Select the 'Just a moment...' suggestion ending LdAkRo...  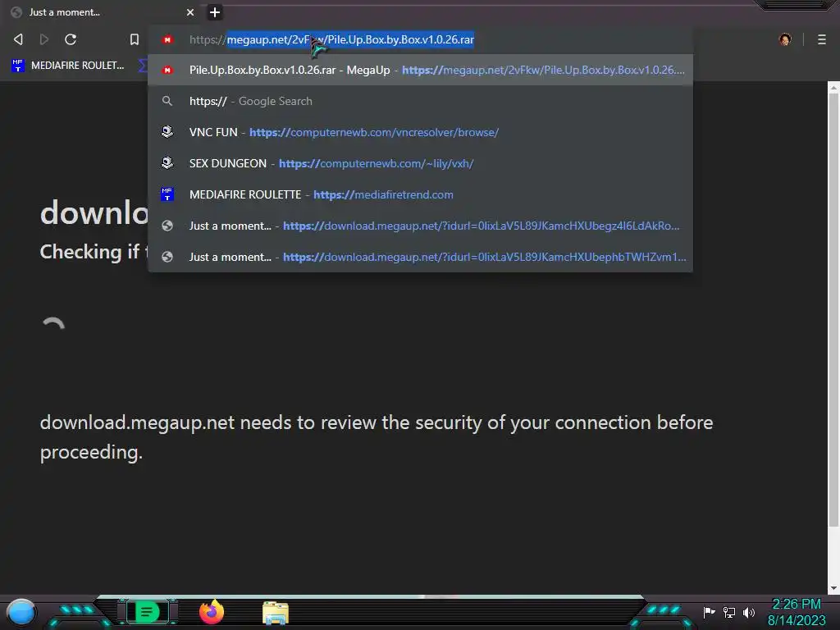421,226
